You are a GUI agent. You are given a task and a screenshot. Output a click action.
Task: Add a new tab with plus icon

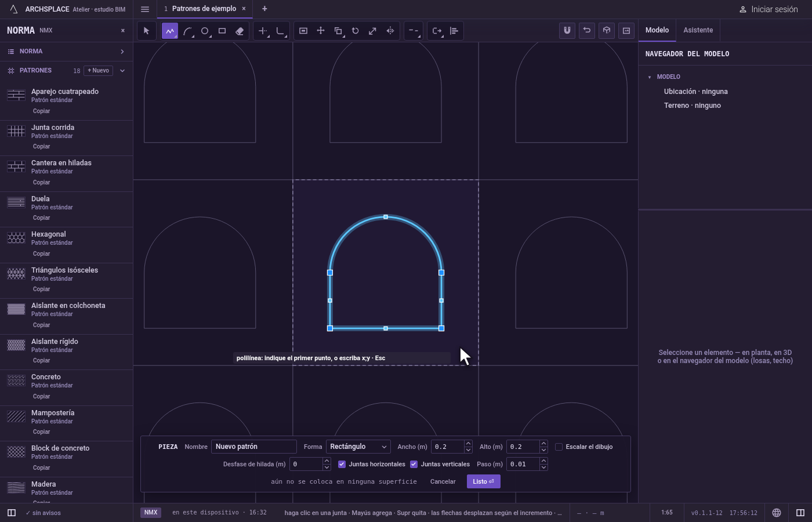(264, 9)
